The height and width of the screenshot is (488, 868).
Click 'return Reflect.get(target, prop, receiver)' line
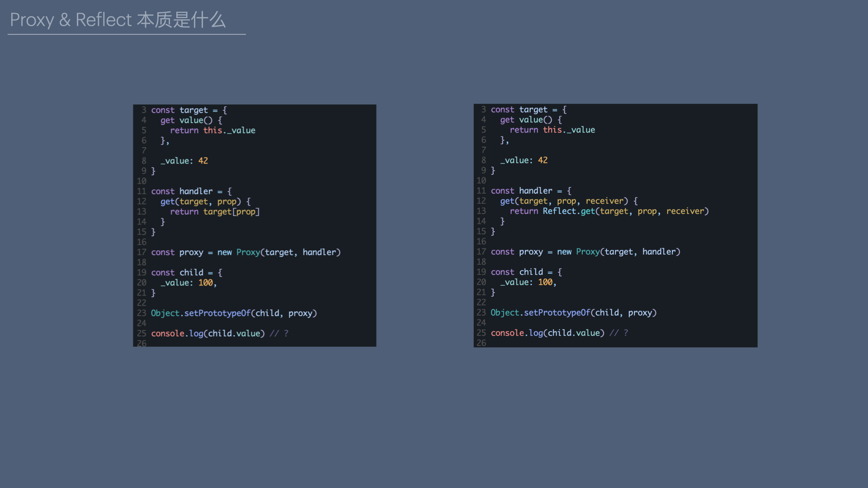(609, 211)
